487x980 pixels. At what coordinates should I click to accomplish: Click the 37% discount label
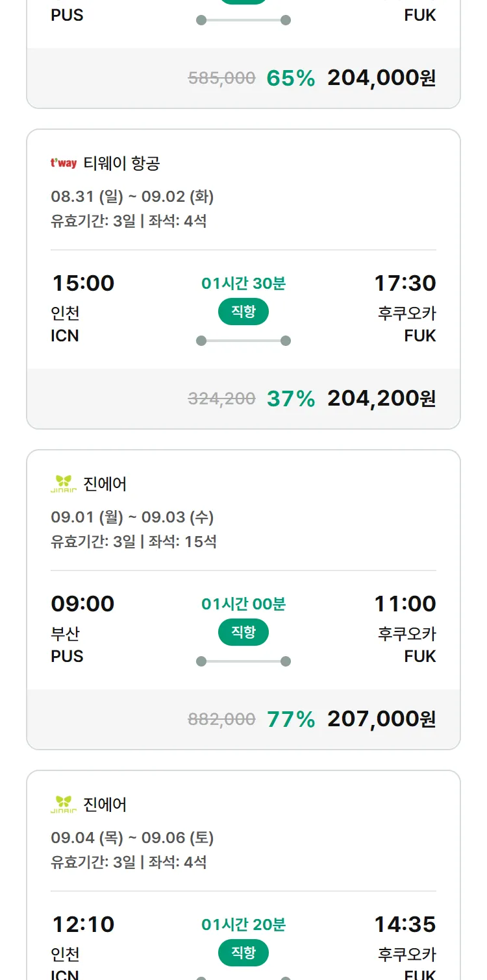tap(291, 398)
